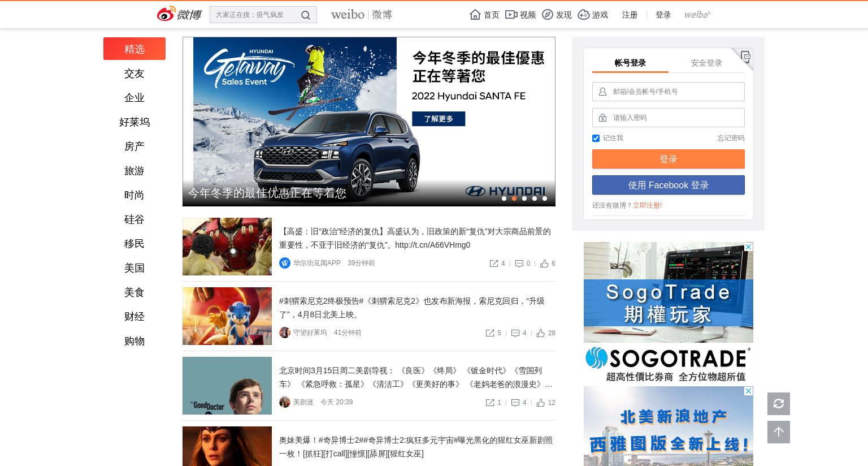868x466 pixels.
Task: Select first carousel dot on banner
Action: [504, 199]
